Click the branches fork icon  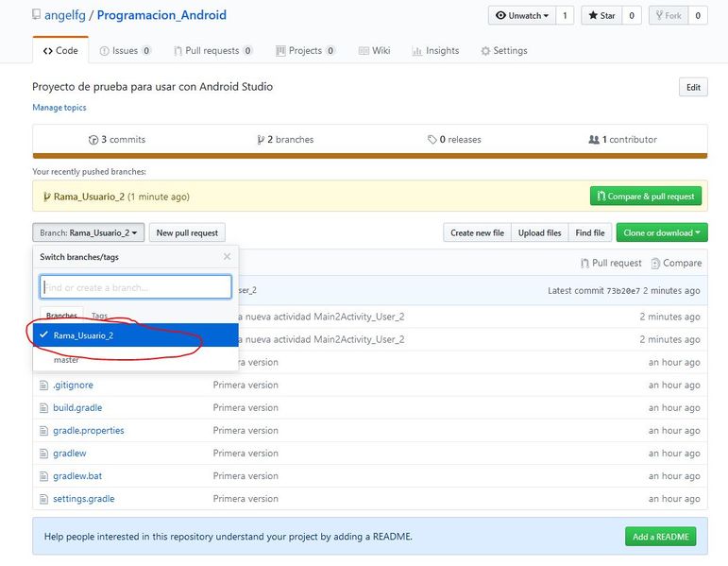(261, 140)
